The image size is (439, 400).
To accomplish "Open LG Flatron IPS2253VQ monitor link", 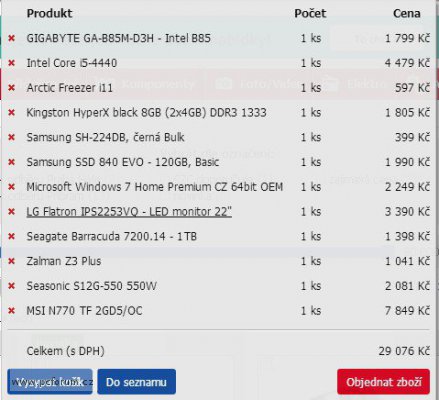I will tap(129, 212).
